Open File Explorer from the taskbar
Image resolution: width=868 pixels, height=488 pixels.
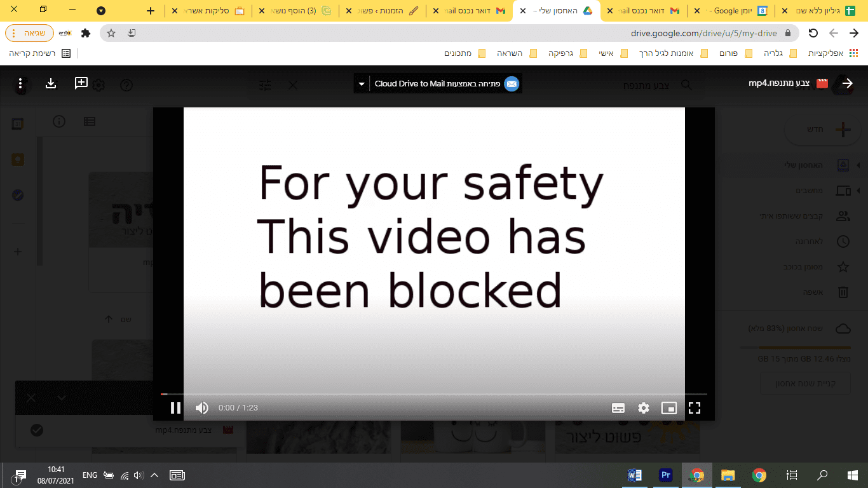(728, 475)
